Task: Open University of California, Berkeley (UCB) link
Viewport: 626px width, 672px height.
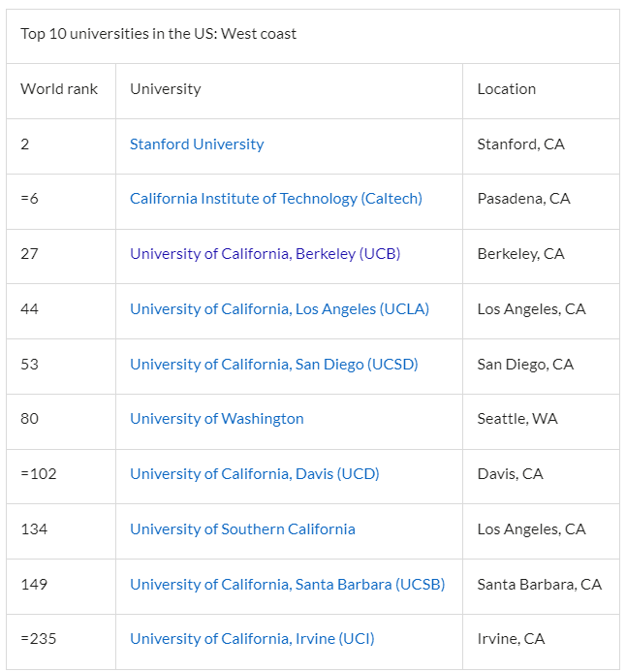Action: coord(266,254)
